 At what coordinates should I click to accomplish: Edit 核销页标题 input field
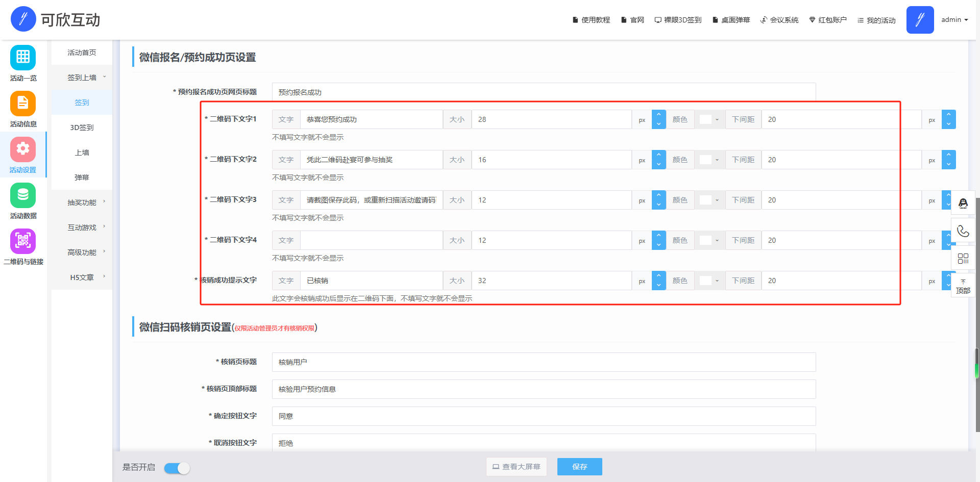544,362
